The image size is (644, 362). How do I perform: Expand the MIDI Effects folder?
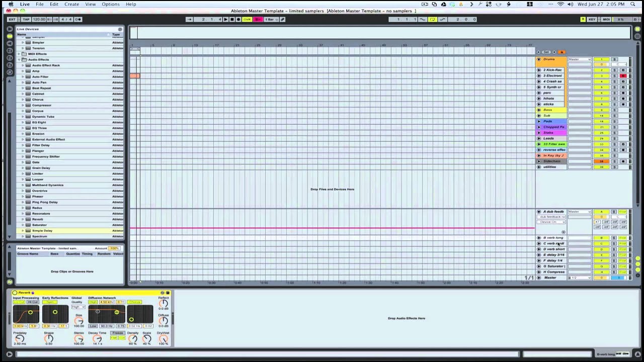(20, 54)
